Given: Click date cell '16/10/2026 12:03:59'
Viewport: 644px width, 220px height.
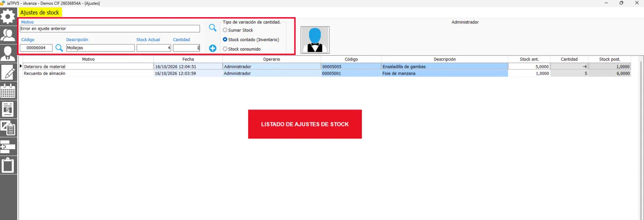Looking at the screenshot, I should pos(188,73).
